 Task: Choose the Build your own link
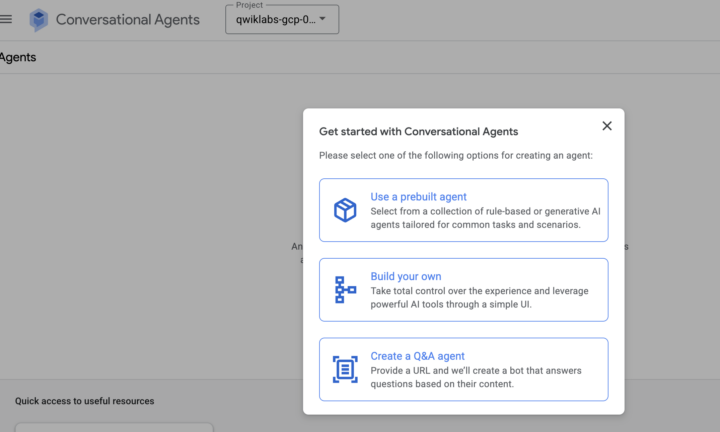406,276
